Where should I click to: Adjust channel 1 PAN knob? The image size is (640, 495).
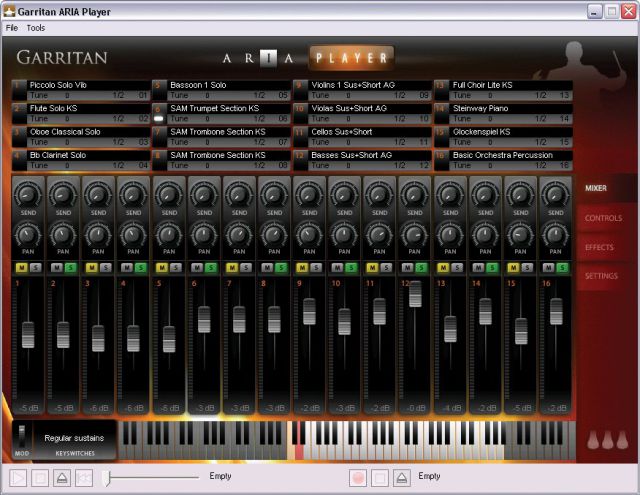click(28, 235)
